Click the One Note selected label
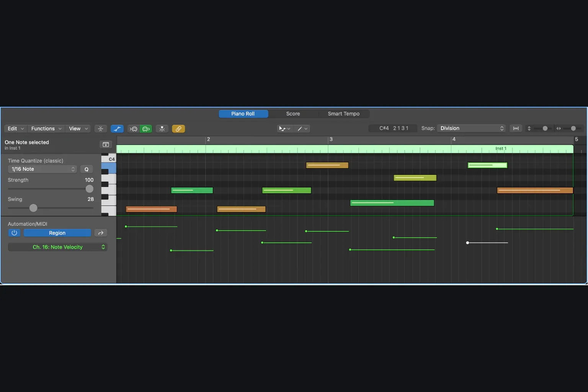588x392 pixels. coord(27,142)
